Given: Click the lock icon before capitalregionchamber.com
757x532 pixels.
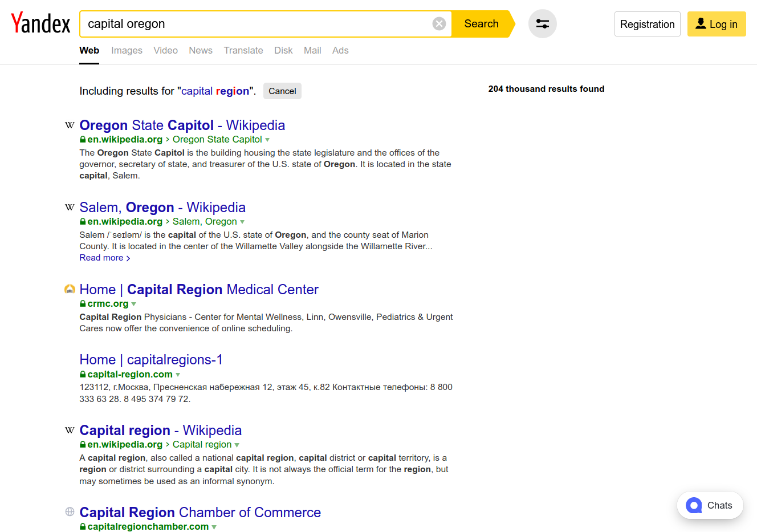Looking at the screenshot, I should [83, 527].
